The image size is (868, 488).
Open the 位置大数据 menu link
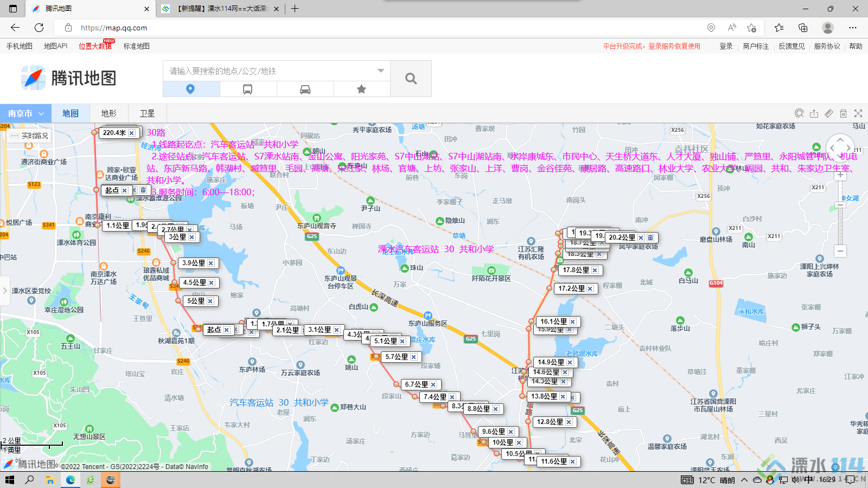pyautogui.click(x=95, y=46)
